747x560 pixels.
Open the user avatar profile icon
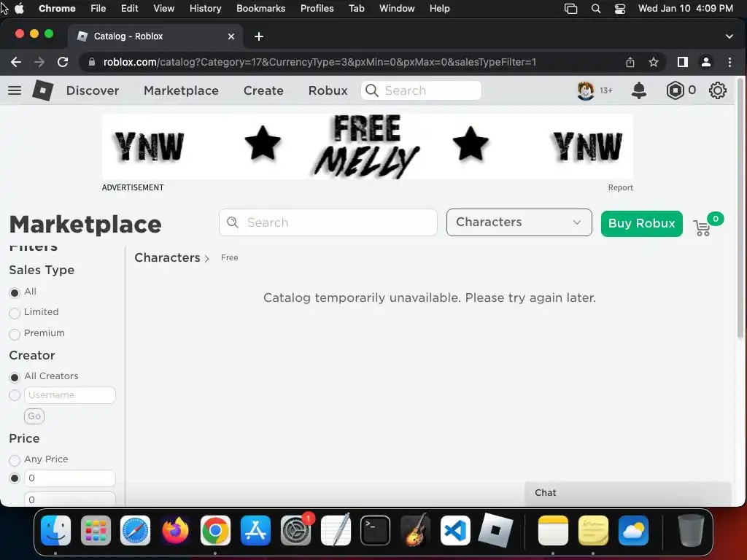click(x=586, y=90)
